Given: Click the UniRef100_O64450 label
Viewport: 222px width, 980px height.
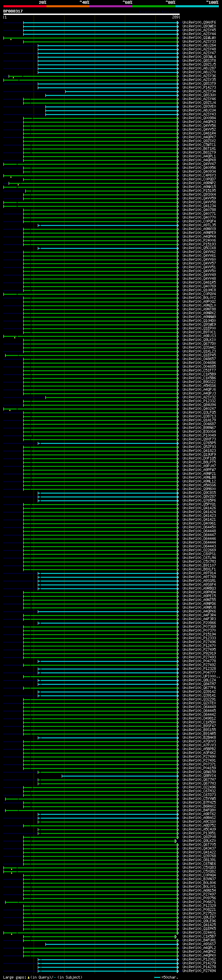Looking at the screenshot, I should coord(199,527).
